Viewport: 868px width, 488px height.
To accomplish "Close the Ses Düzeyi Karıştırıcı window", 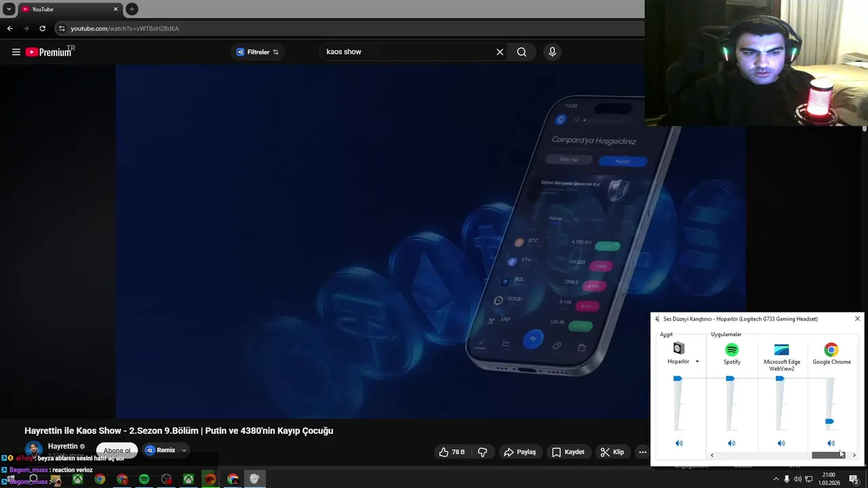I will pyautogui.click(x=857, y=319).
